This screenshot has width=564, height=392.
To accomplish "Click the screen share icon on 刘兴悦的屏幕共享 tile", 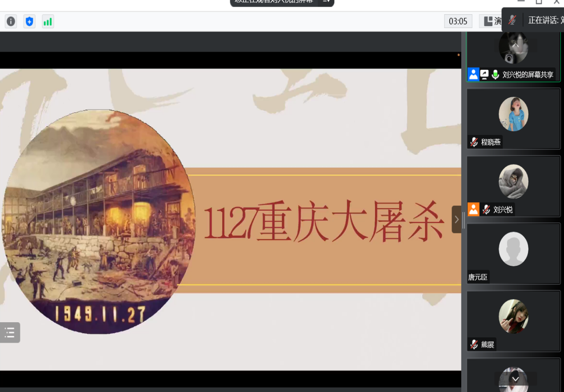I will [484, 75].
